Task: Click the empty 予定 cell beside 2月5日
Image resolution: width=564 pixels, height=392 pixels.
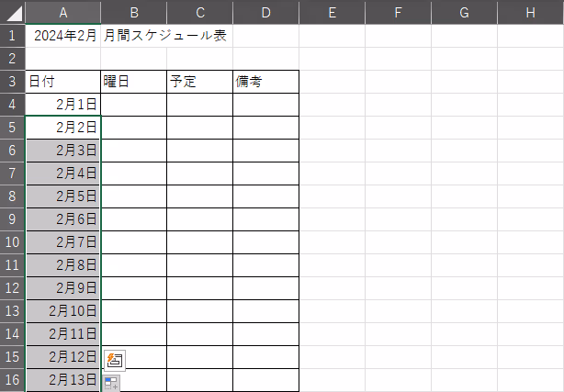Action: pyautogui.click(x=200, y=196)
